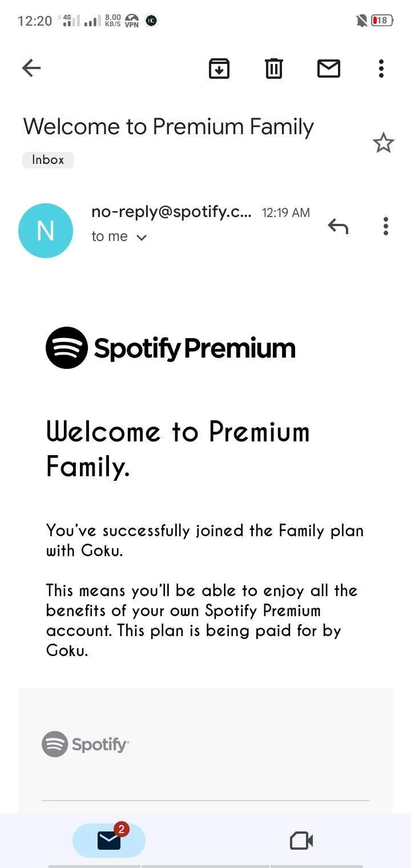
Task: Tap the 12:19 AM timestamp
Action: [286, 212]
